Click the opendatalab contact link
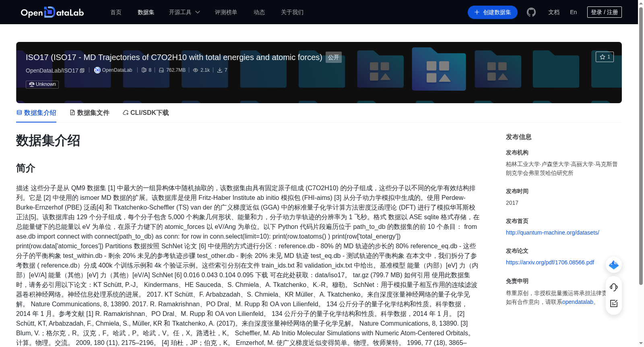 point(578,302)
